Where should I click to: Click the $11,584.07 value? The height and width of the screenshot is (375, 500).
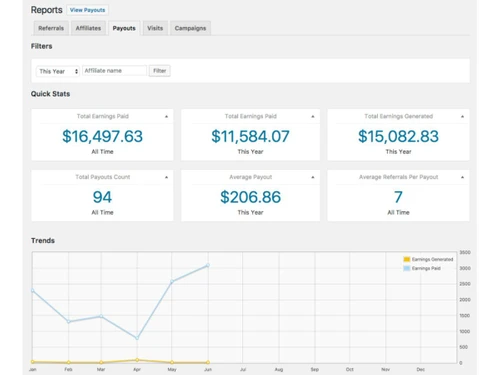[250, 136]
